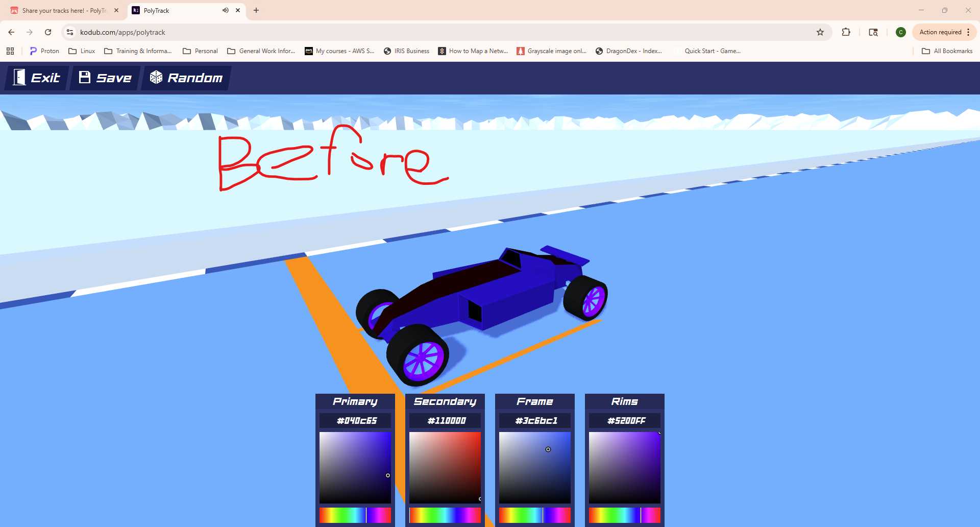980x527 pixels.
Task: Open Grayscale image onl... bookmark
Action: point(552,51)
